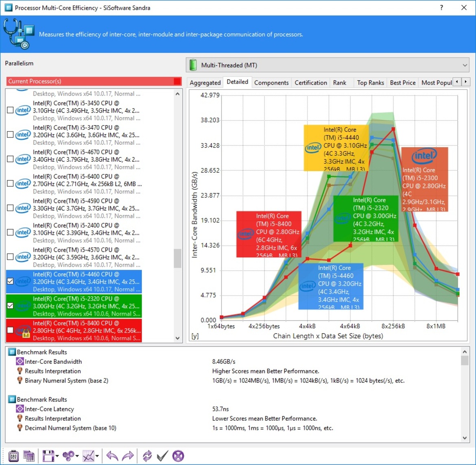
Task: Check the i5-6400 processor checkbox
Action: pyautogui.click(x=10, y=183)
